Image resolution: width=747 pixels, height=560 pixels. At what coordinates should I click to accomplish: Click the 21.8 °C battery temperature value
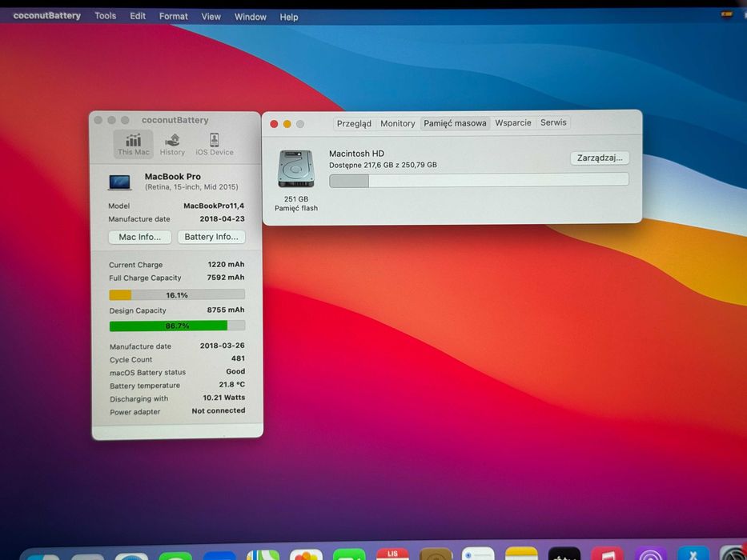pos(232,384)
